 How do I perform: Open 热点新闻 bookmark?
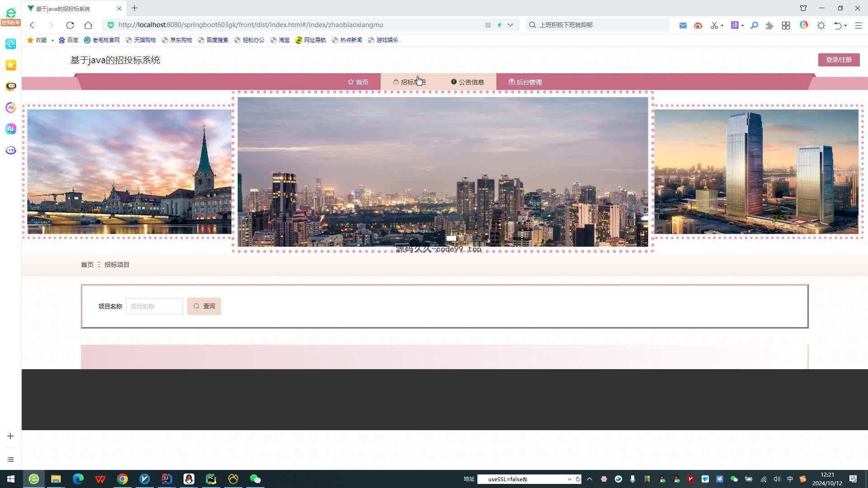[x=347, y=40]
